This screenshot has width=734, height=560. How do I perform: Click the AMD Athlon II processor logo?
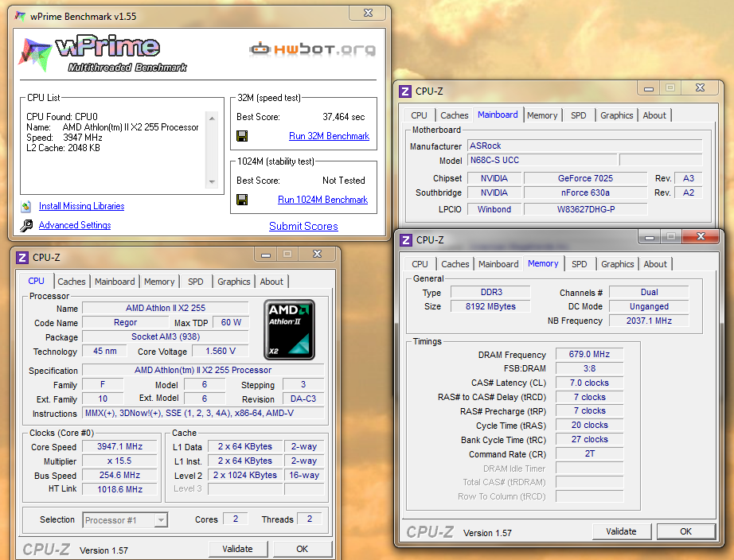click(x=289, y=329)
